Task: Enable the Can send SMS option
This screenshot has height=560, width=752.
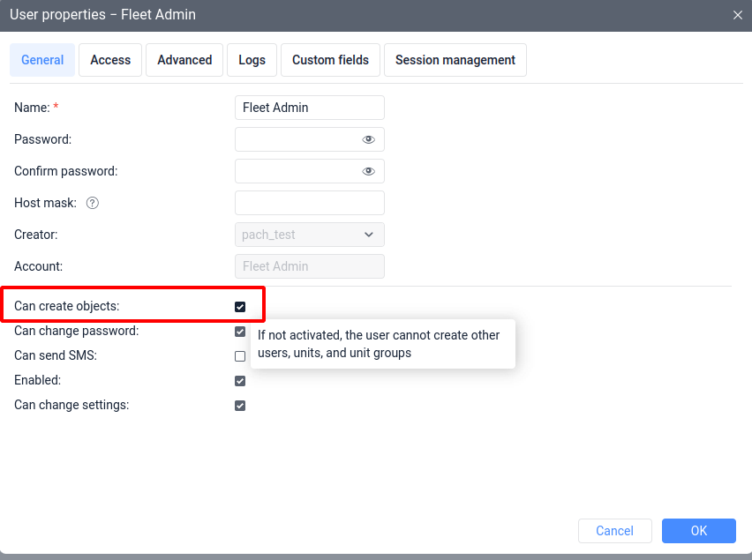Action: point(240,356)
